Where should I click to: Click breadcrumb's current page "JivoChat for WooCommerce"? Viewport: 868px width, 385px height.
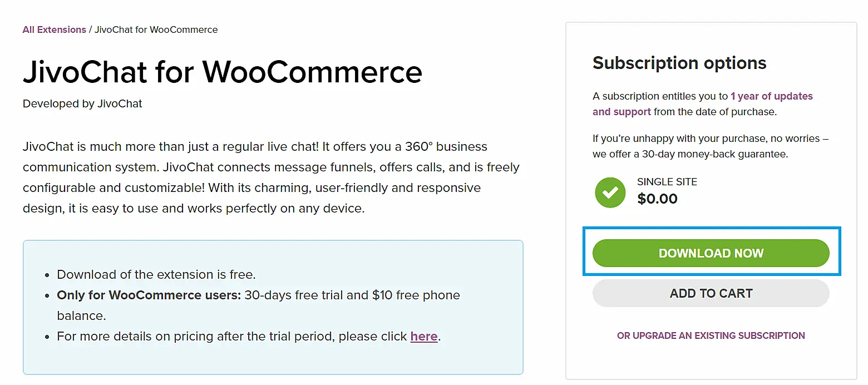point(156,29)
